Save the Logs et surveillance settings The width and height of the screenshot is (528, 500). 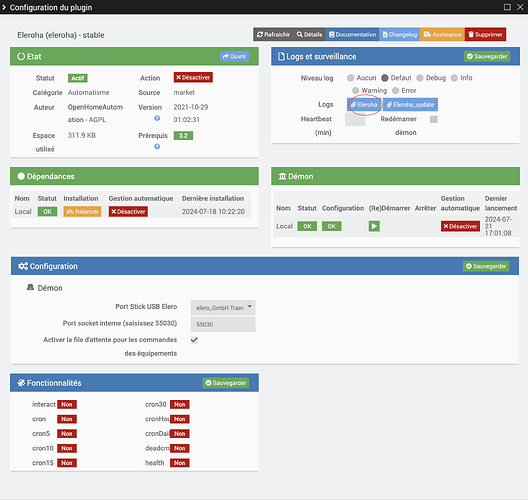487,57
